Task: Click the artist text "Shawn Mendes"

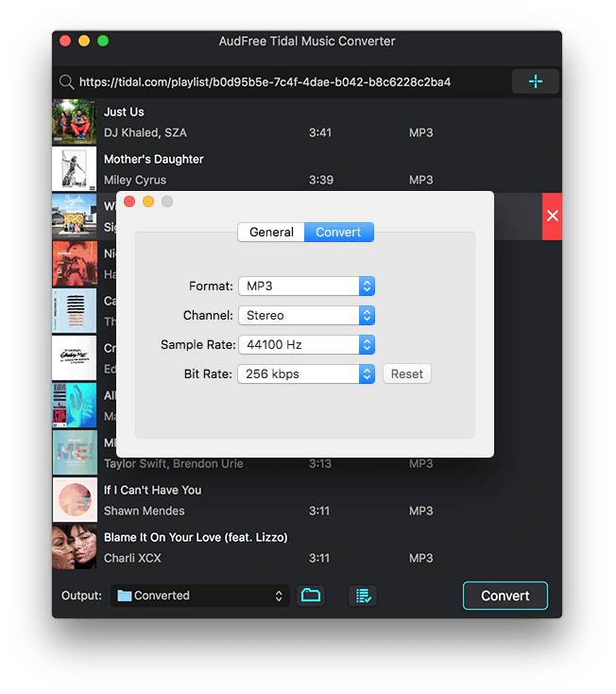Action: pyautogui.click(x=145, y=511)
